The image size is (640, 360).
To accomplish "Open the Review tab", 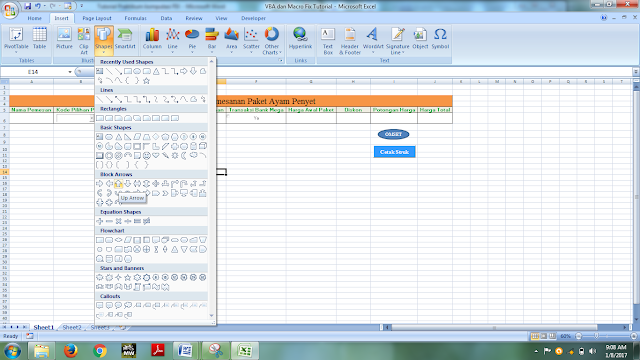I will click(193, 18).
